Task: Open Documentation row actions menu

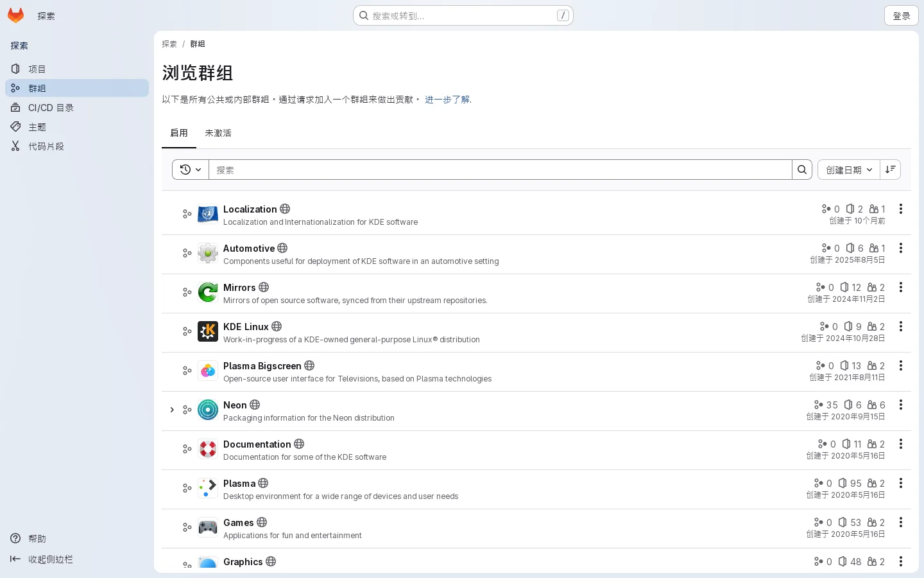Action: [x=901, y=444]
